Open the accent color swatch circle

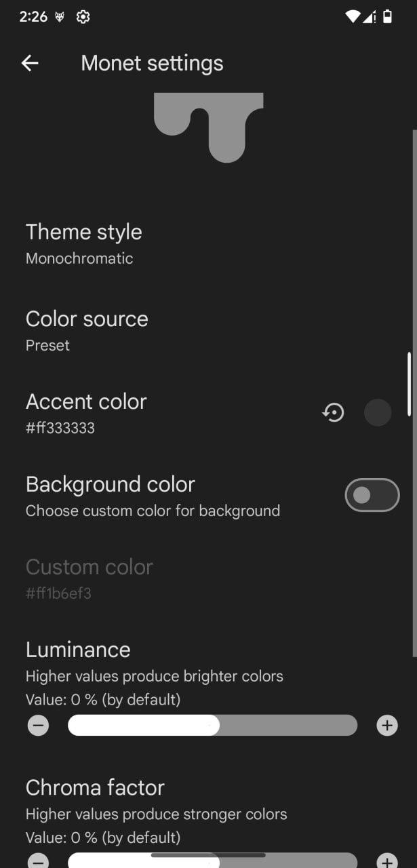point(378,412)
